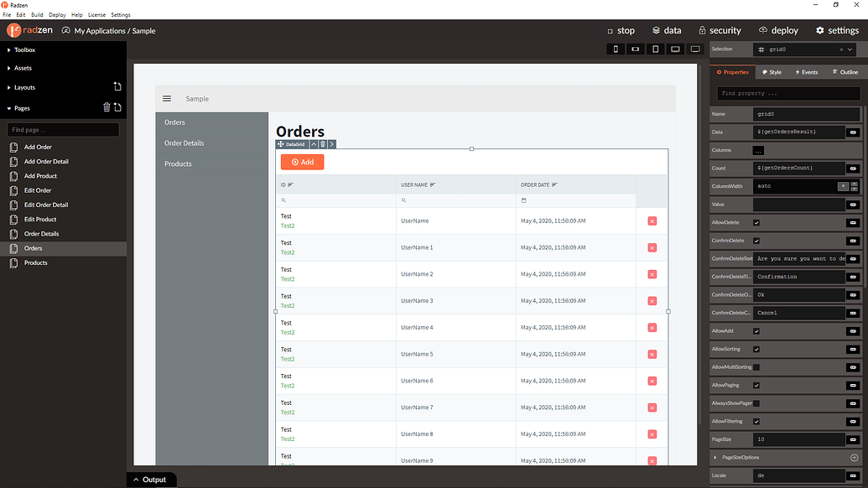Switch to the Events tab
This screenshot has height=488, width=868.
(x=806, y=72)
